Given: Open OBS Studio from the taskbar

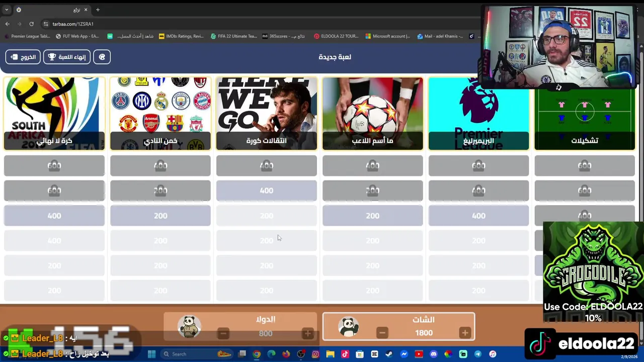Looking at the screenshot, I should point(301,354).
